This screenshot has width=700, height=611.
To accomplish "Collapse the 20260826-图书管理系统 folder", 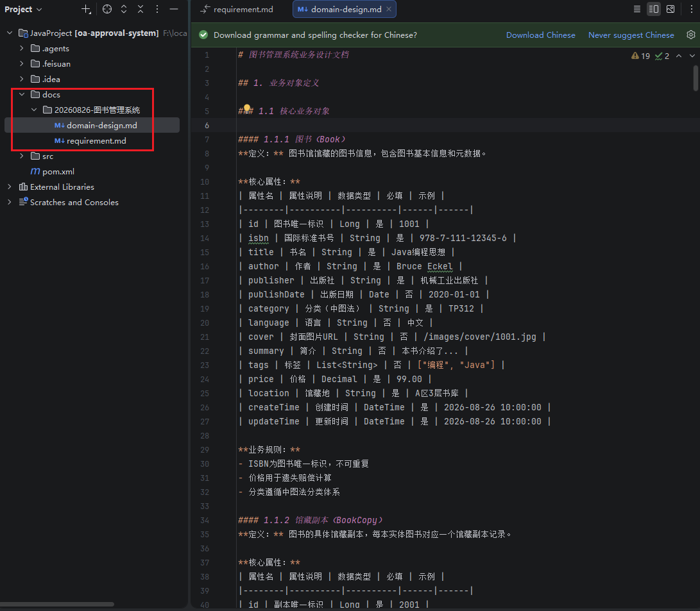I will pyautogui.click(x=34, y=110).
